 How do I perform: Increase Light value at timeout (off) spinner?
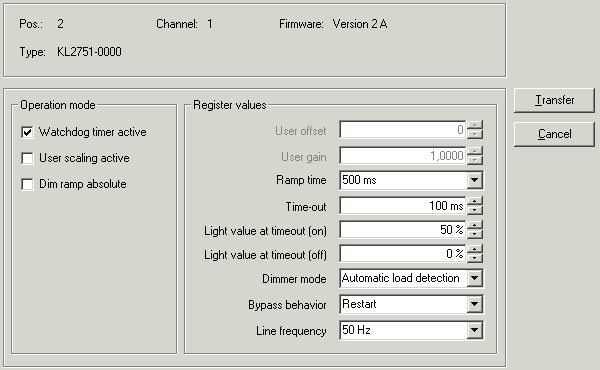point(475,249)
